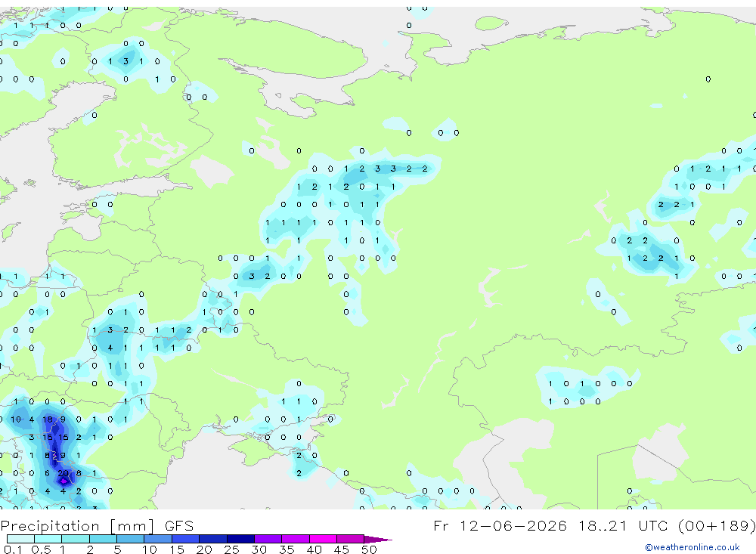The width and height of the screenshot is (756, 554).
Task: Click the '20' precipitation value on the map
Action: coord(64,473)
